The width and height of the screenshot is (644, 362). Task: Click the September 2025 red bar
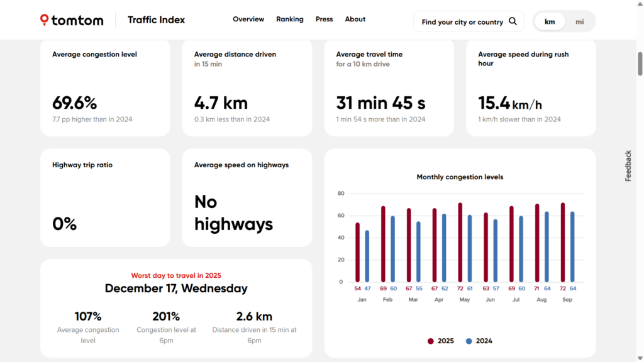(563, 243)
